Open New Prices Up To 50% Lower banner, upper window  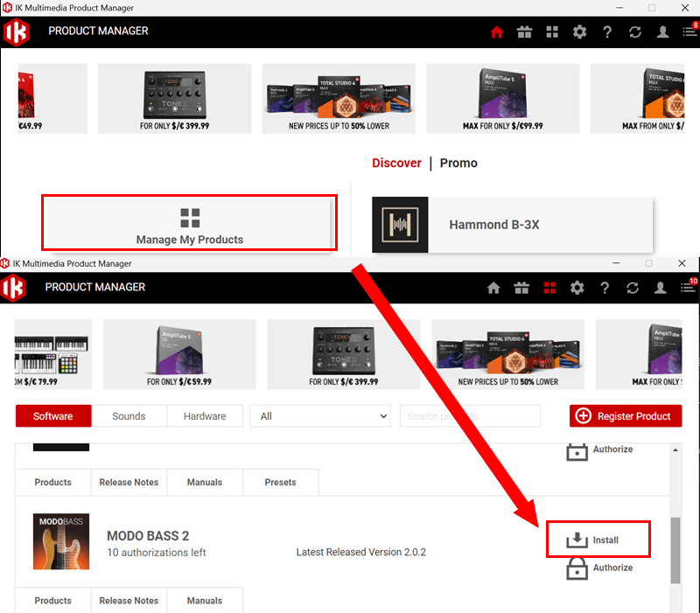click(339, 99)
